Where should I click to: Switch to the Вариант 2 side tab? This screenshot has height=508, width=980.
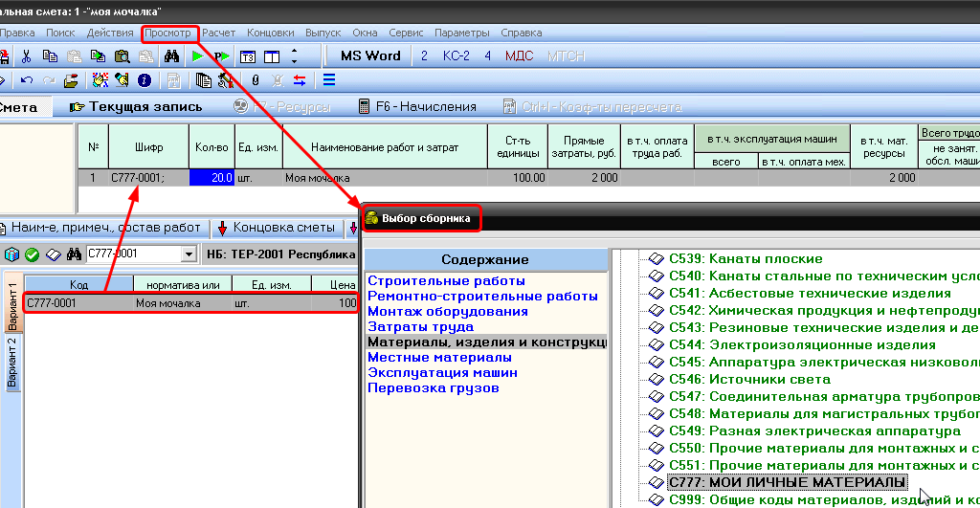pyautogui.click(x=11, y=364)
